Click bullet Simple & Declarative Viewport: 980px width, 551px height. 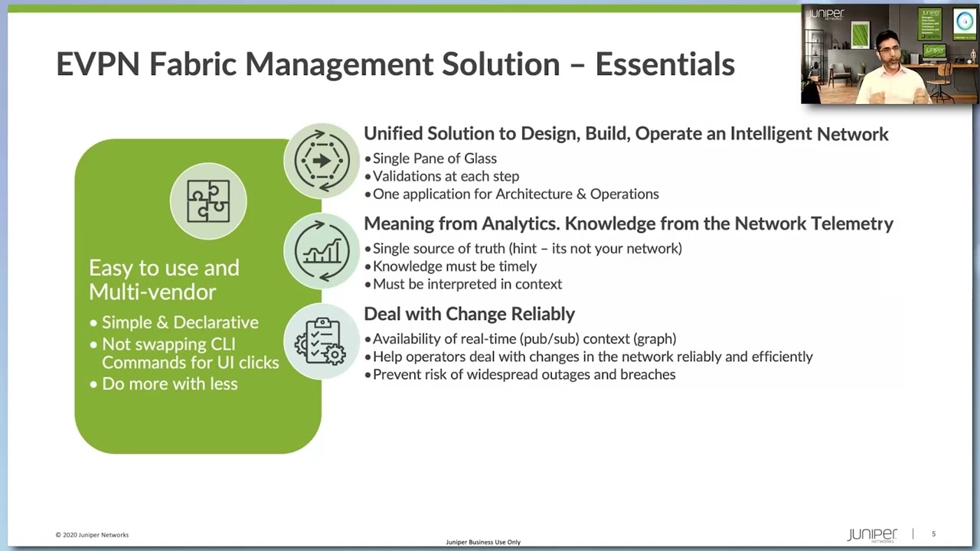click(174, 322)
